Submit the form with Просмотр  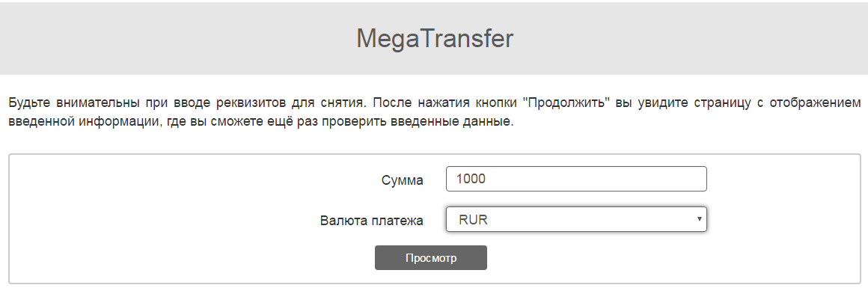pos(431,258)
